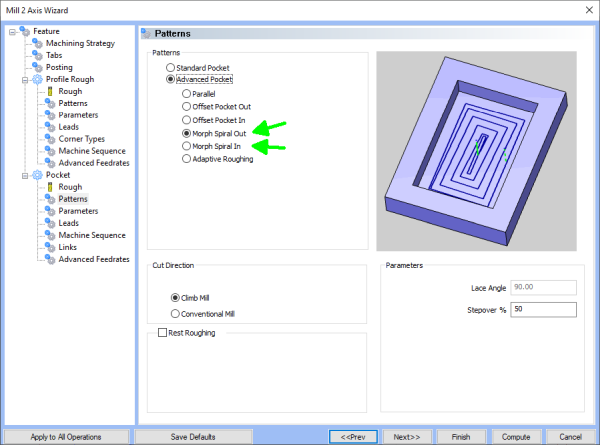
Task: Open the Posting tree item
Action: coord(59,67)
